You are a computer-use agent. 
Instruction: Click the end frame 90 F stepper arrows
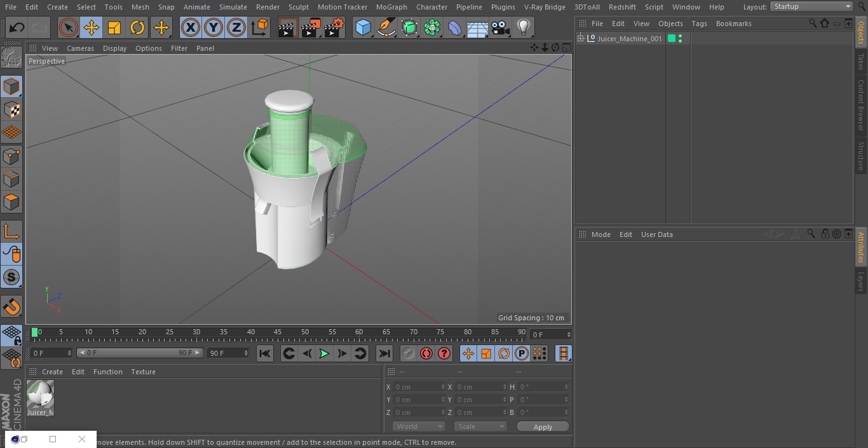tap(245, 353)
